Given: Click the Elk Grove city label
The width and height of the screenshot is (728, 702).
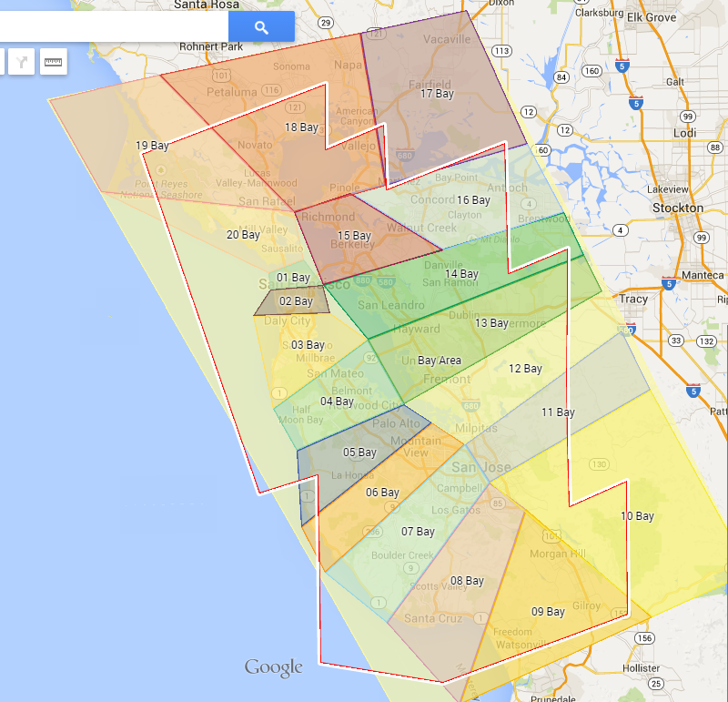Looking at the screenshot, I should 651,15.
